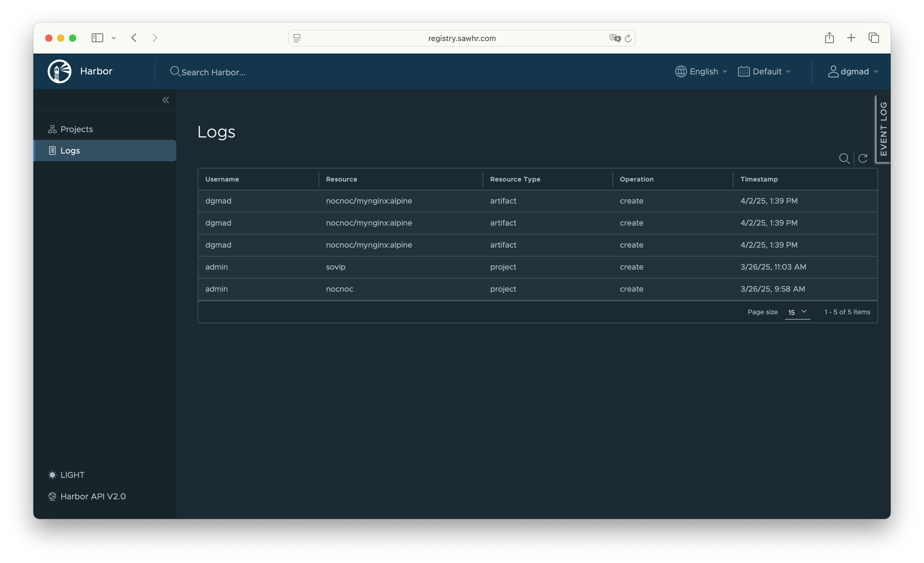Image resolution: width=924 pixels, height=563 pixels.
Task: Click timestamp '3/26/25, 9:58 AM'
Action: click(772, 289)
